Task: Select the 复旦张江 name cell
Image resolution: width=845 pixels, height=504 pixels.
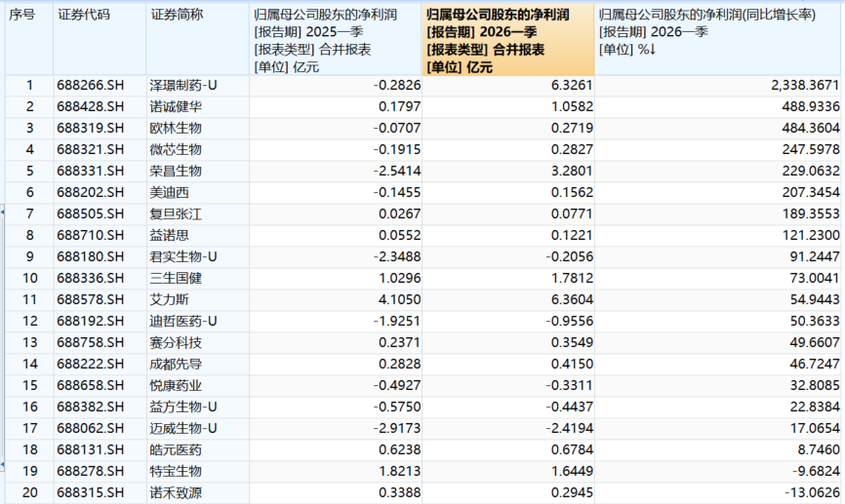Action: coord(177,213)
